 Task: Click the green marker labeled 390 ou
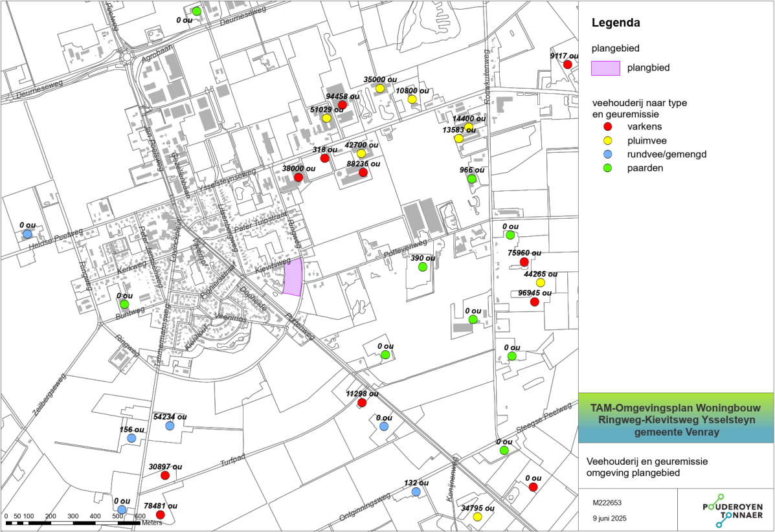tap(422, 267)
